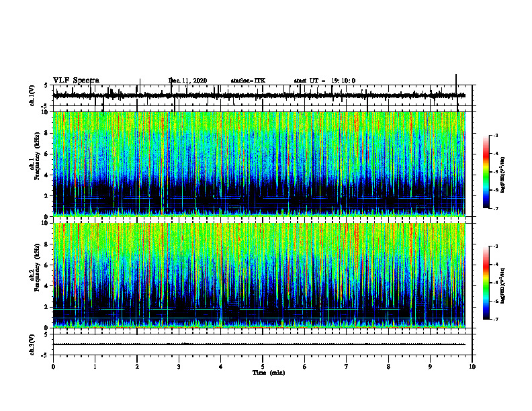
Task: Click the time axis tick label "5"
Action: pos(263,367)
